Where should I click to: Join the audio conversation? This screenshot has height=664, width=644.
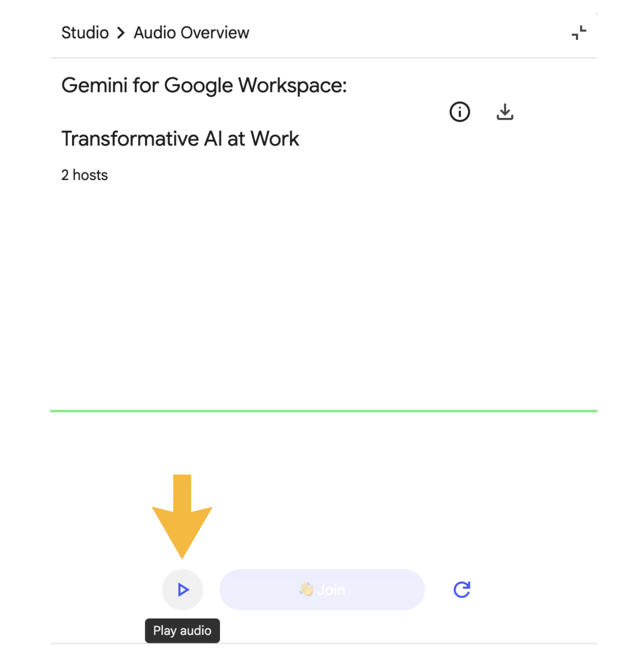[x=322, y=590]
